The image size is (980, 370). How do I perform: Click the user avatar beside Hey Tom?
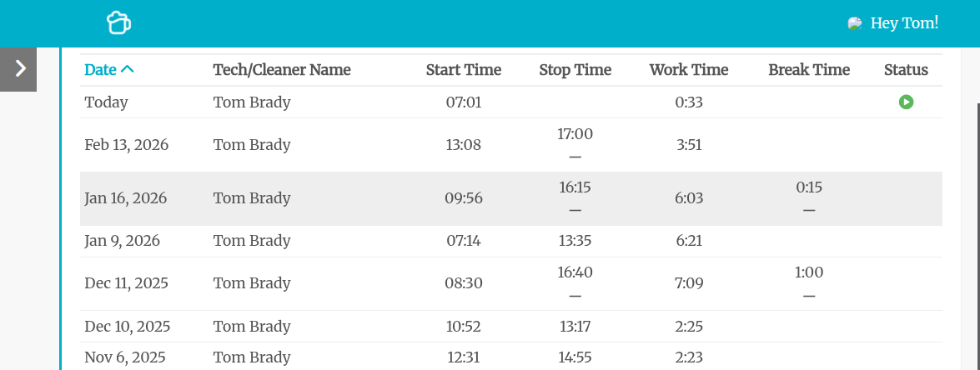tap(855, 23)
